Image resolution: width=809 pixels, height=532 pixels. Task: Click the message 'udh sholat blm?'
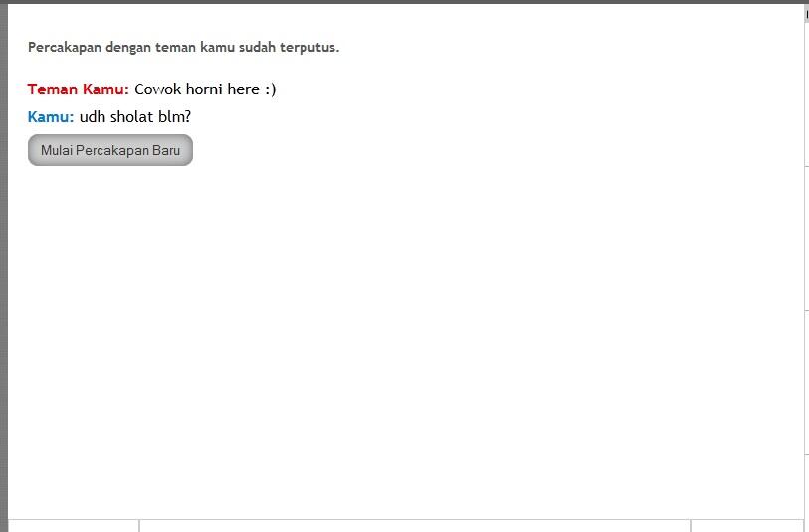tap(135, 117)
